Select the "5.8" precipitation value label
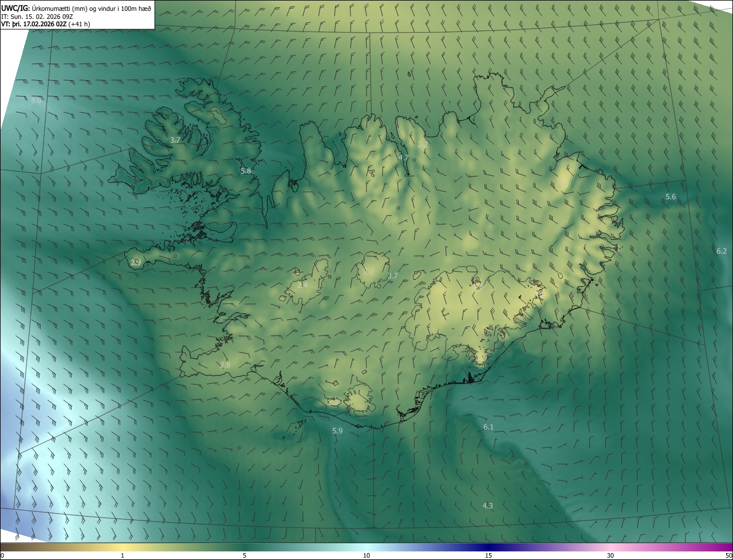The height and width of the screenshot is (560, 733). coord(246,171)
